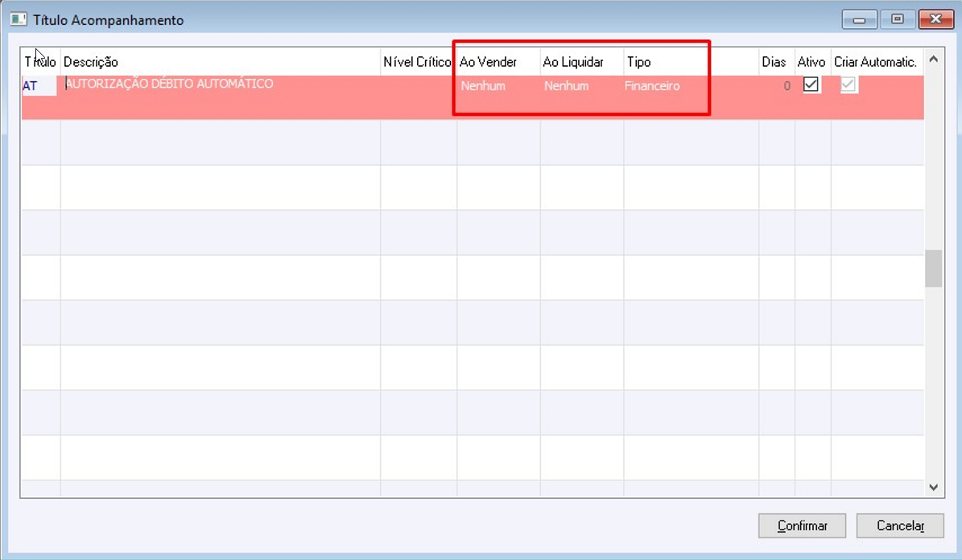This screenshot has width=962, height=560.
Task: Select the Nível Crítico column header
Action: pos(419,62)
